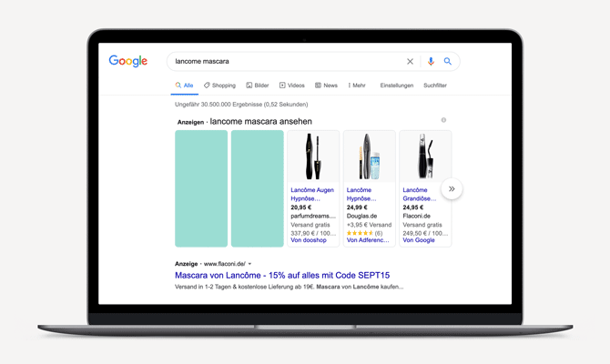Clear the search box with the X icon

coord(410,62)
